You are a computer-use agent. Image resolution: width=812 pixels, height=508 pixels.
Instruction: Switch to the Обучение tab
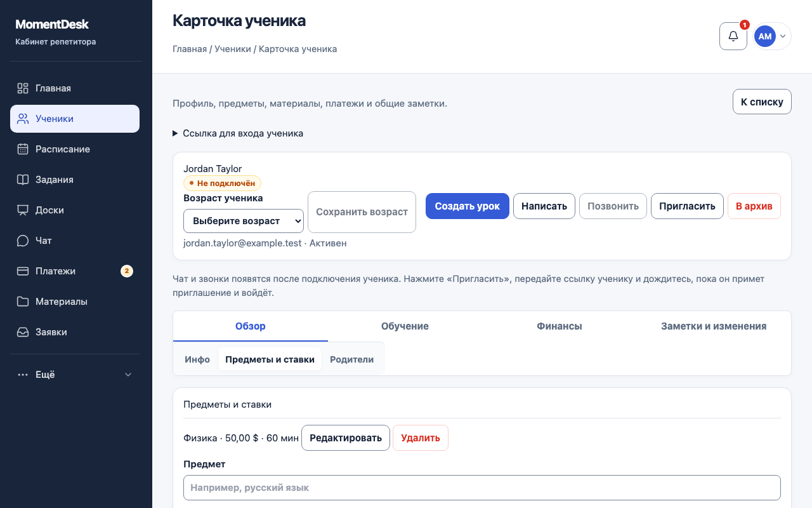(405, 326)
